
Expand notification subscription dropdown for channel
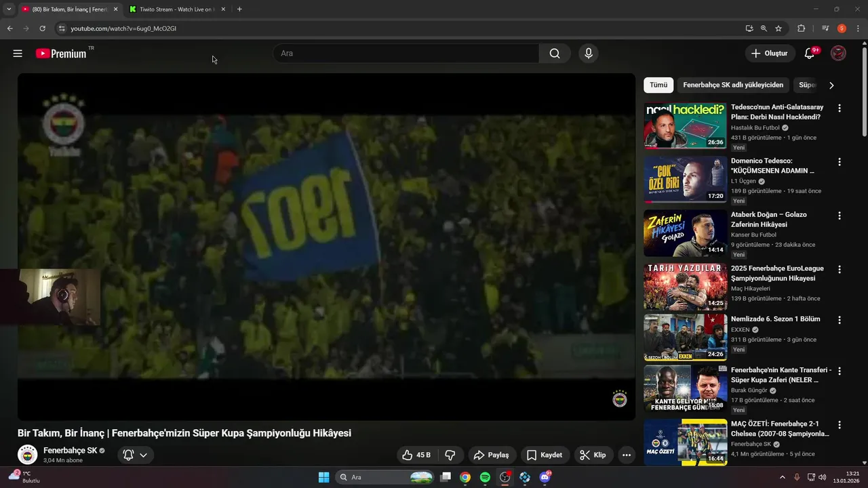tap(143, 455)
